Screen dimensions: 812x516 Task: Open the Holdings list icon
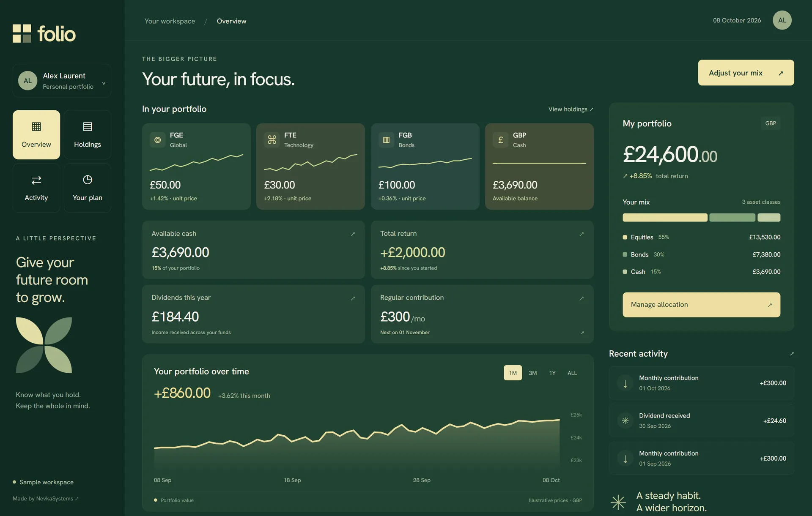click(x=88, y=126)
